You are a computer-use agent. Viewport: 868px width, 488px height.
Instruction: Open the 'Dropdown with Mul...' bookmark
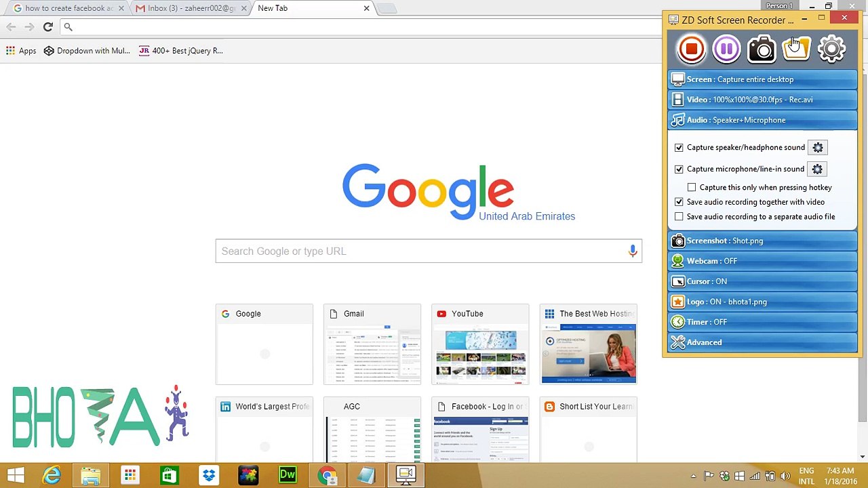[x=87, y=51]
